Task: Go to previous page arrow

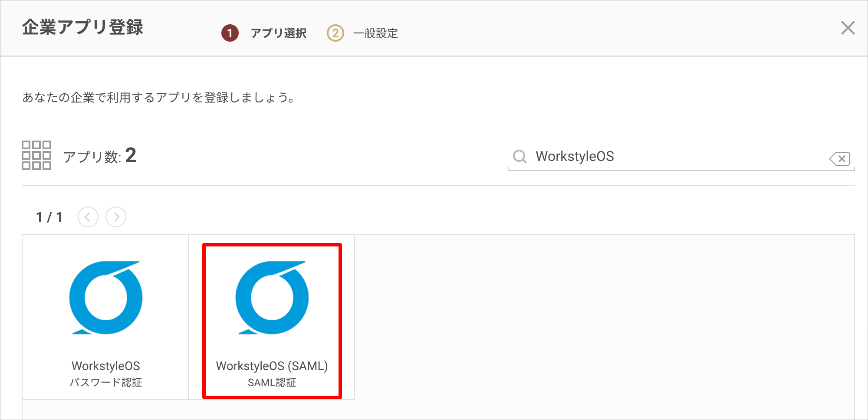Action: [88, 217]
